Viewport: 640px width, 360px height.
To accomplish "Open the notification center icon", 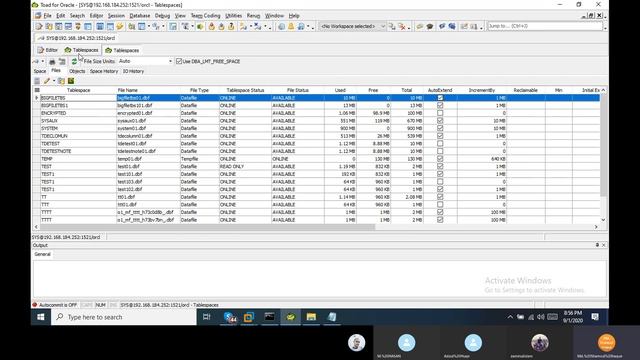I will [595, 317].
